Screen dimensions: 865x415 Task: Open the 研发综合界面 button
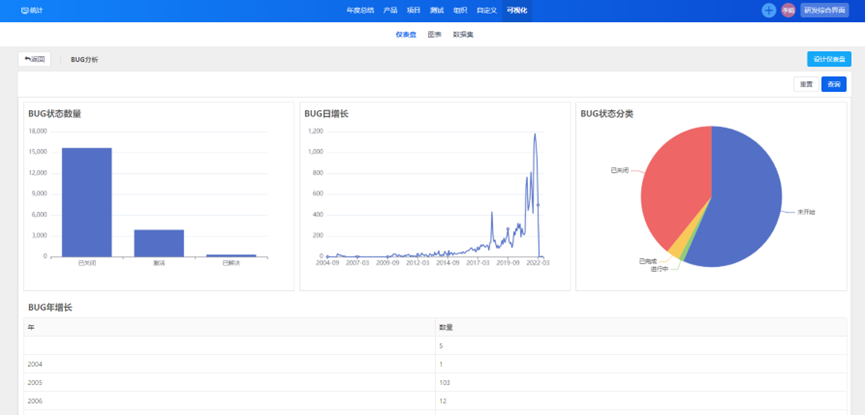coord(825,10)
